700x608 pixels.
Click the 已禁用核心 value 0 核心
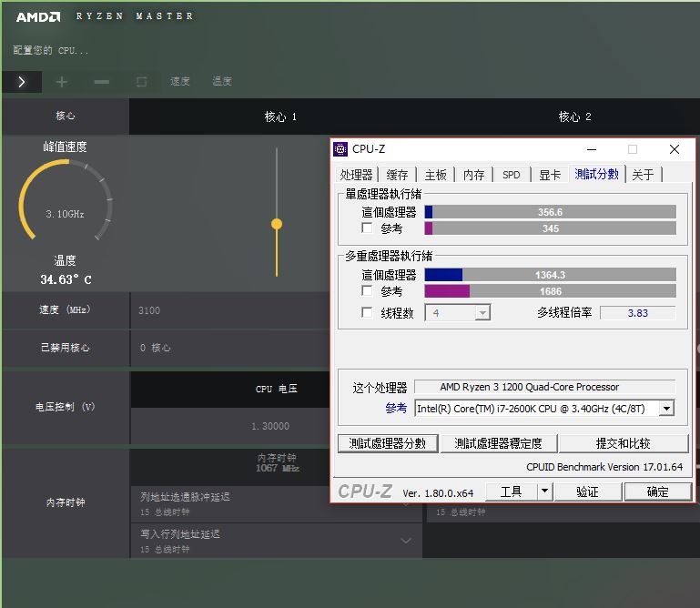click(x=155, y=348)
